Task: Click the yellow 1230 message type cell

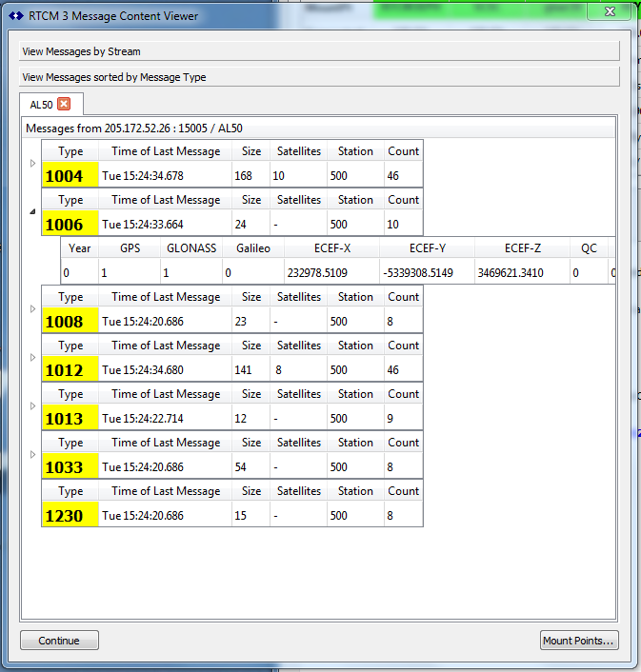Action: pos(70,516)
